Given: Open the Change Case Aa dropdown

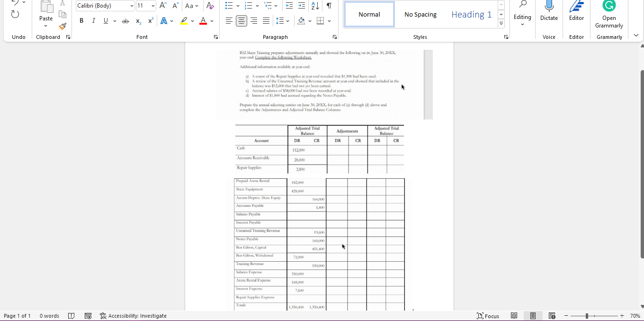Looking at the screenshot, I should (192, 6).
